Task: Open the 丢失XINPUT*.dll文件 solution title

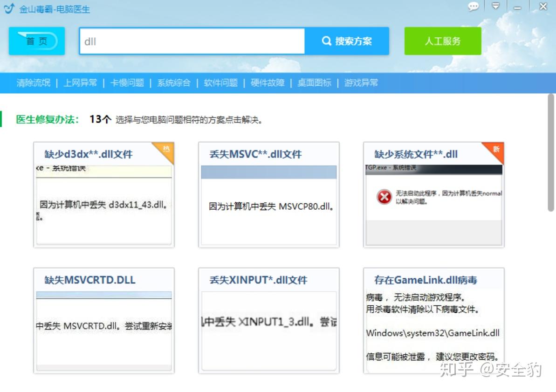Action: (x=259, y=280)
